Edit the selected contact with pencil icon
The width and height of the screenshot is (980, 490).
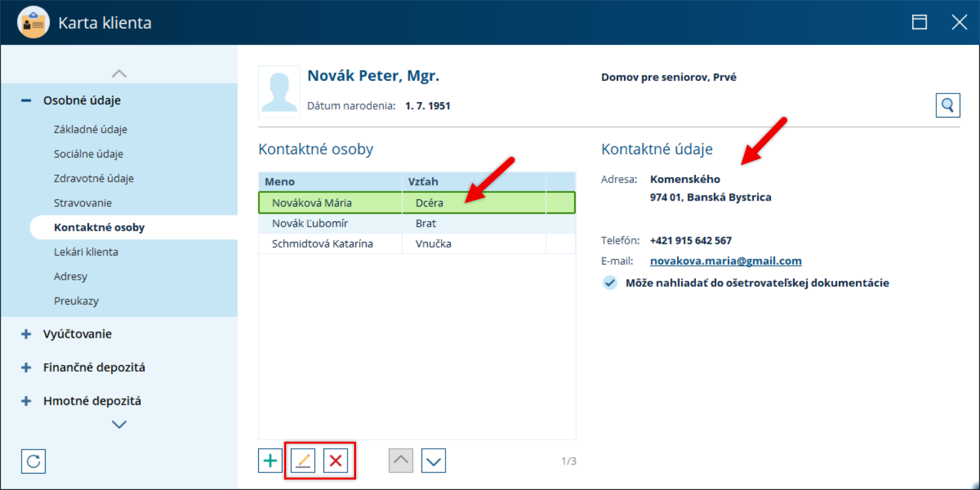pos(303,461)
